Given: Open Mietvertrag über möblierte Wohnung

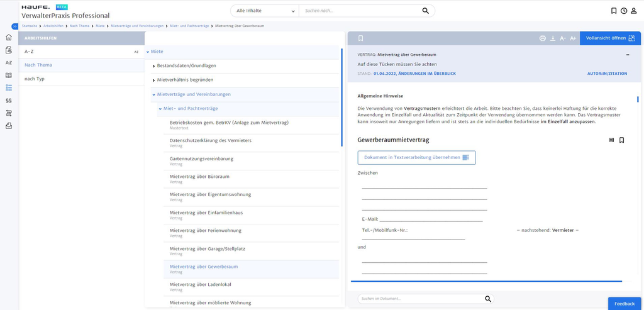Looking at the screenshot, I should (251, 303).
